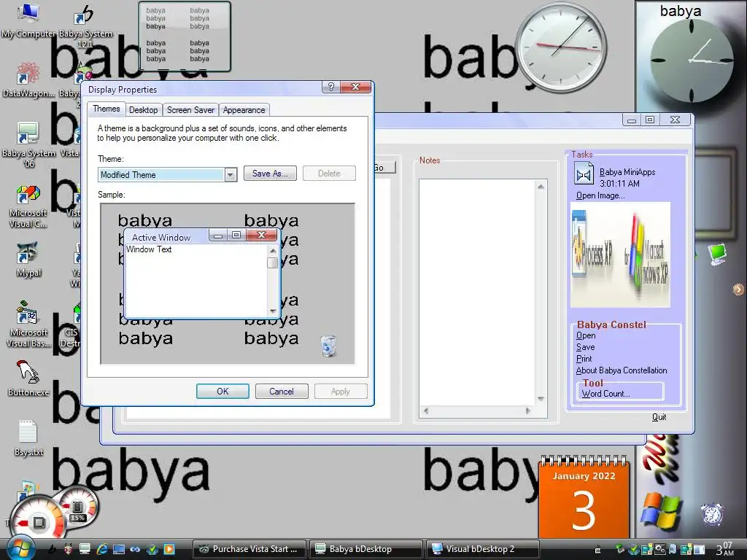
Task: Open the My Computer desktop icon
Action: [28, 21]
